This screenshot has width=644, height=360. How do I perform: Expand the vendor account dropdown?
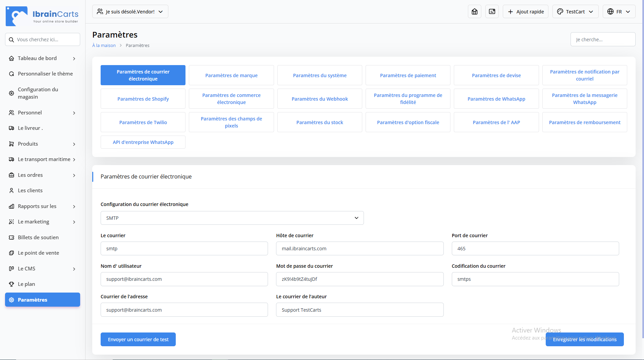pyautogui.click(x=130, y=12)
